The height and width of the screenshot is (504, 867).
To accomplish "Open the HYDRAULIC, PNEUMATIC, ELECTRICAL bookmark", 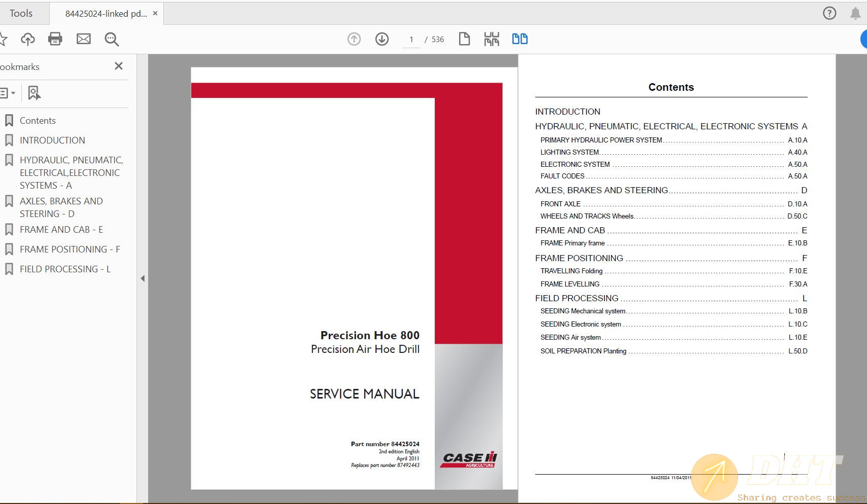I will point(71,173).
